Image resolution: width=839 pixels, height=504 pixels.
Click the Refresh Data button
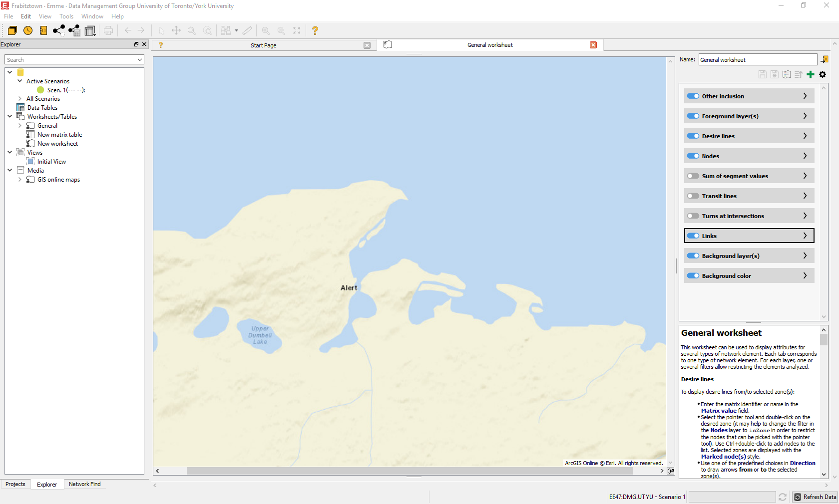(815, 497)
